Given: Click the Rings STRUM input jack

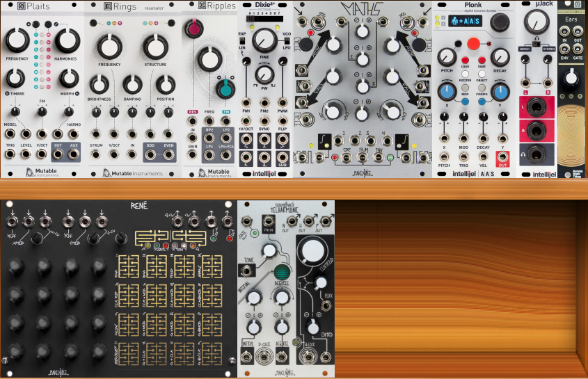Looking at the screenshot, I should [96, 154].
